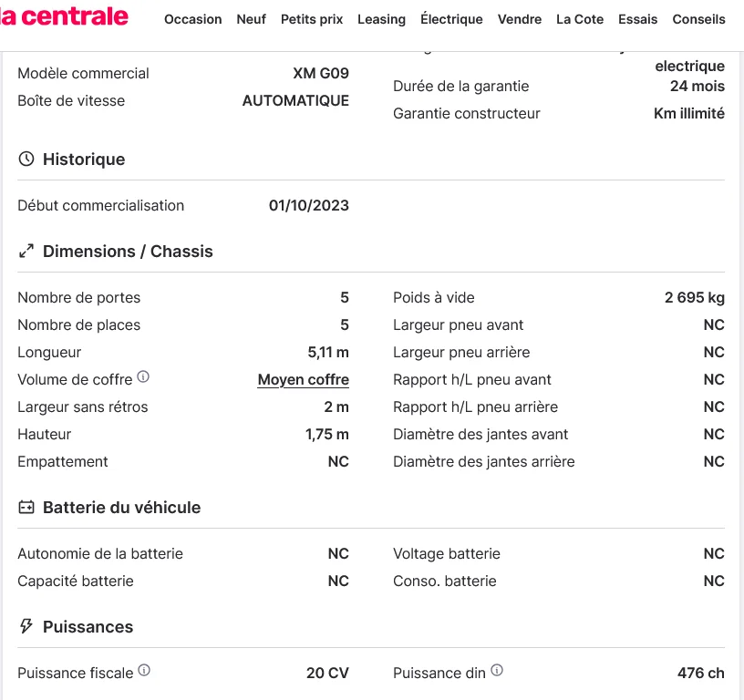Click the resize arrows icon beside Dimensions / Chassis
The width and height of the screenshot is (744, 700).
(x=26, y=251)
